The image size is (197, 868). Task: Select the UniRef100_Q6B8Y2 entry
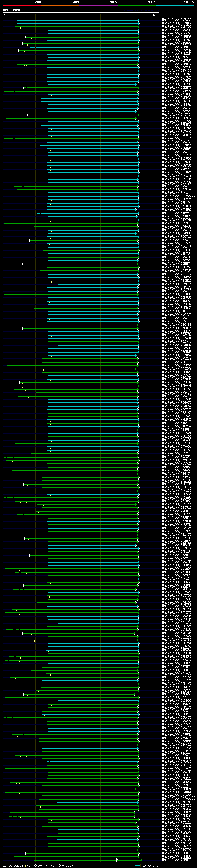click(x=176, y=565)
